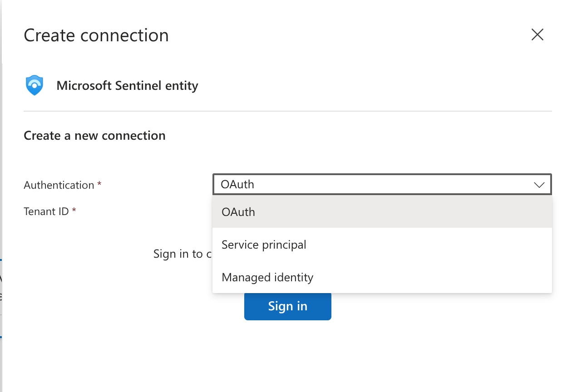The image size is (572, 392).
Task: Click the red asterisk beside Authentication
Action: point(99,184)
